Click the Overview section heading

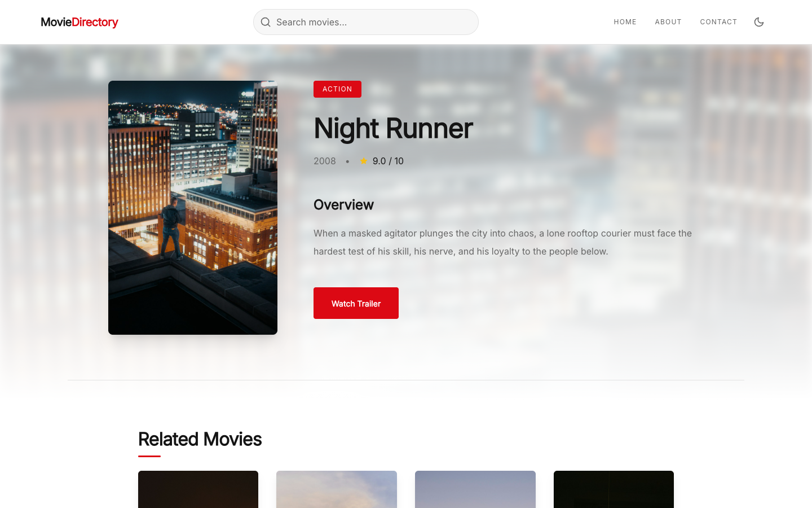[343, 204]
